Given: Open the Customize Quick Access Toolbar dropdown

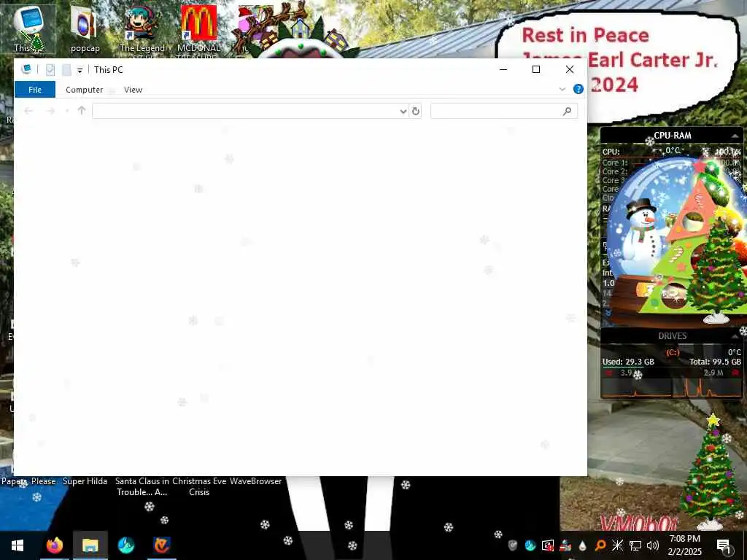Looking at the screenshot, I should (x=80, y=71).
